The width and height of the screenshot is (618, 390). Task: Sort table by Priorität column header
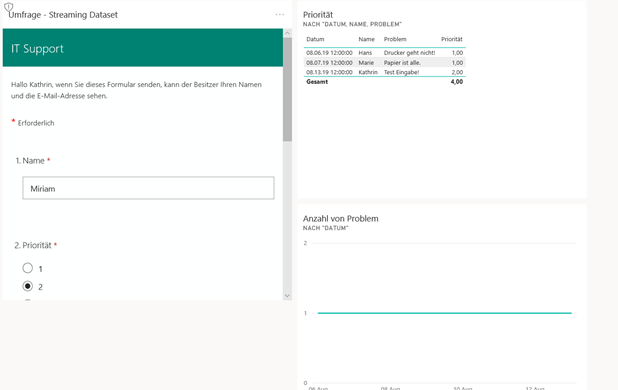click(452, 39)
